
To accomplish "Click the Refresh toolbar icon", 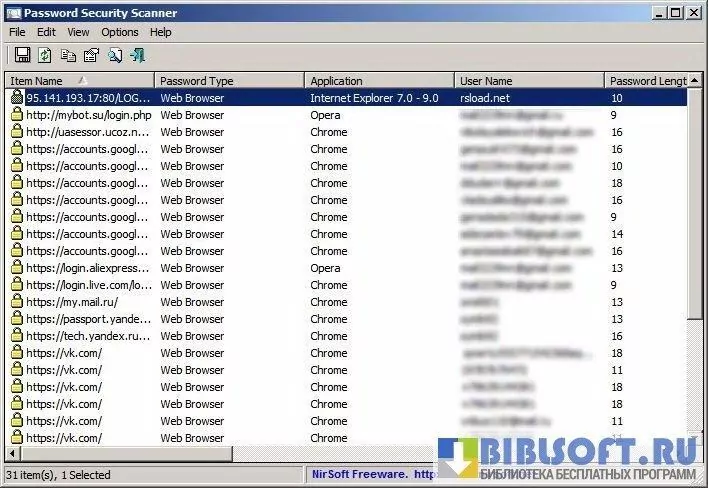I will (46, 55).
